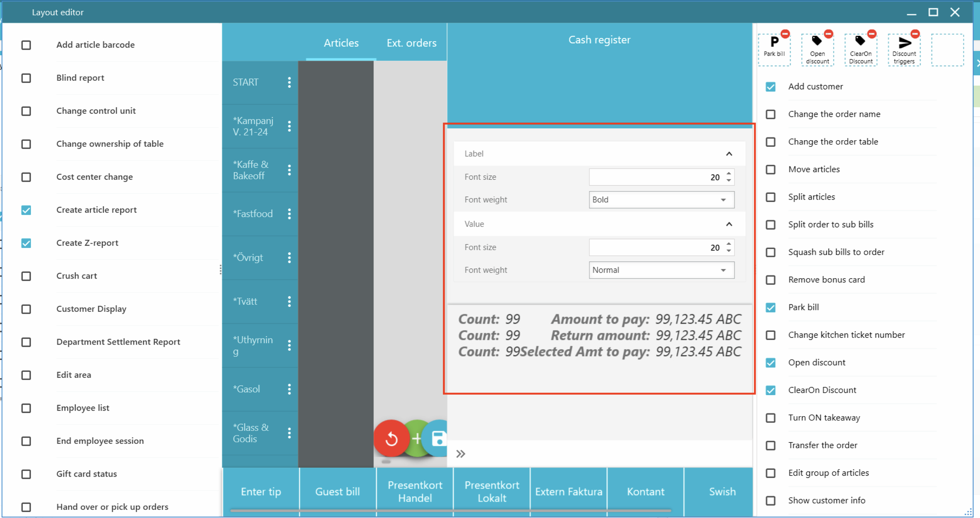Screen dimensions: 980x518
Task: Click the blue save floppy disk button
Action: pos(439,438)
